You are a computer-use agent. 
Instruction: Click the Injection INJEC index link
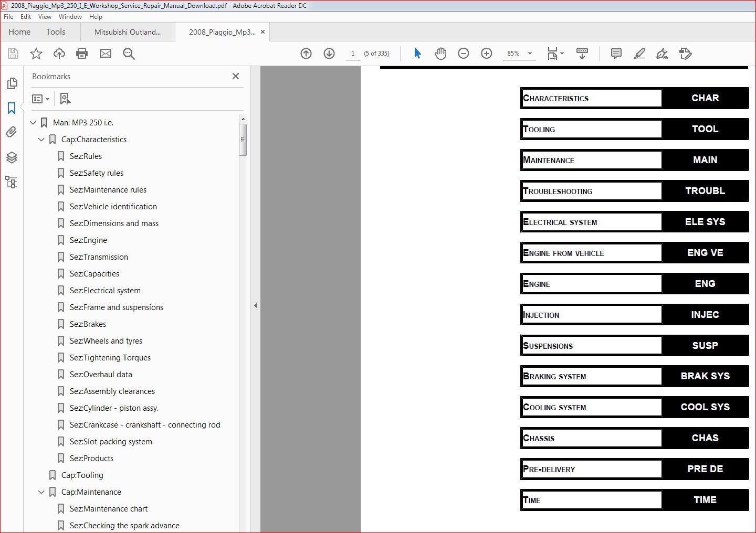pos(634,315)
